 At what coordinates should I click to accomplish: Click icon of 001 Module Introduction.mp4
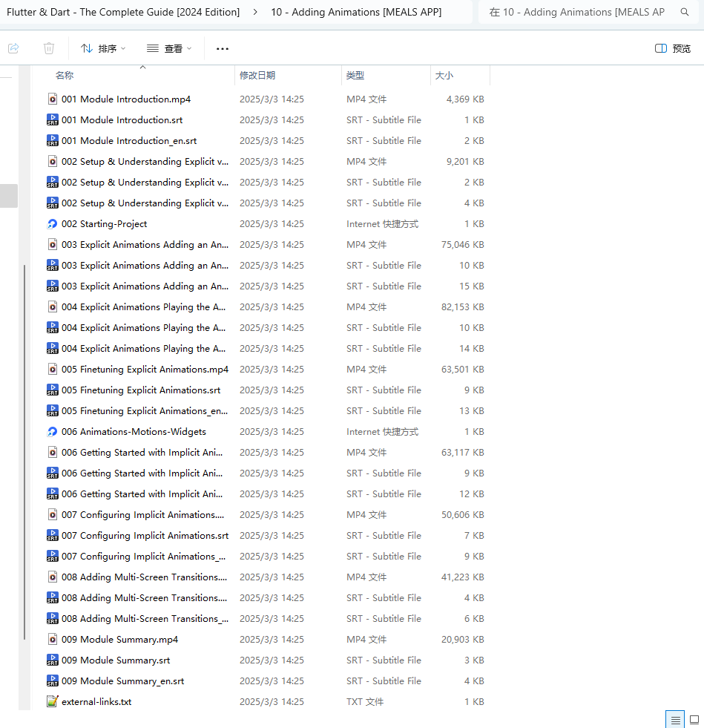tap(53, 99)
